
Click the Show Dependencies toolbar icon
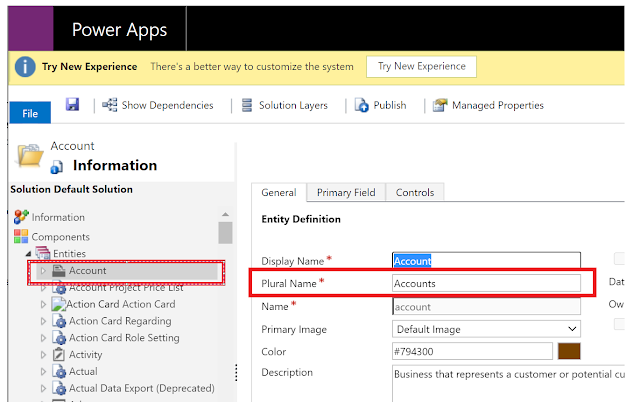tap(110, 105)
